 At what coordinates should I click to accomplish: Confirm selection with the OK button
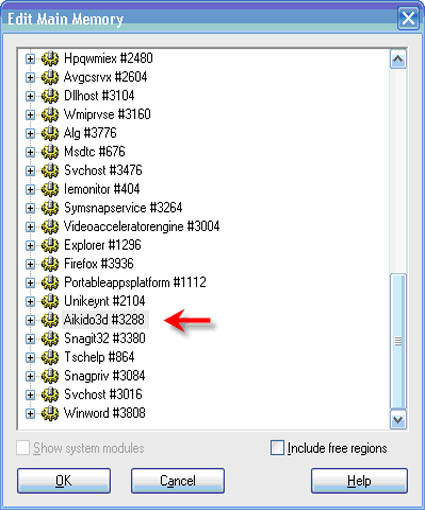pos(64,481)
